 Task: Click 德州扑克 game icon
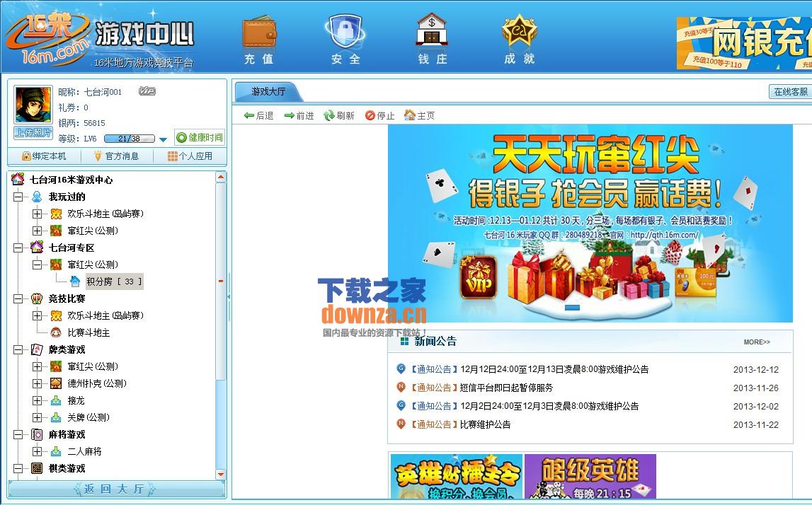tap(56, 384)
